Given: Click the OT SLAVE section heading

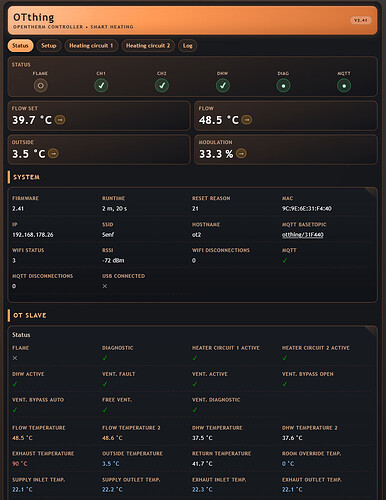Looking at the screenshot, I should (30, 315).
